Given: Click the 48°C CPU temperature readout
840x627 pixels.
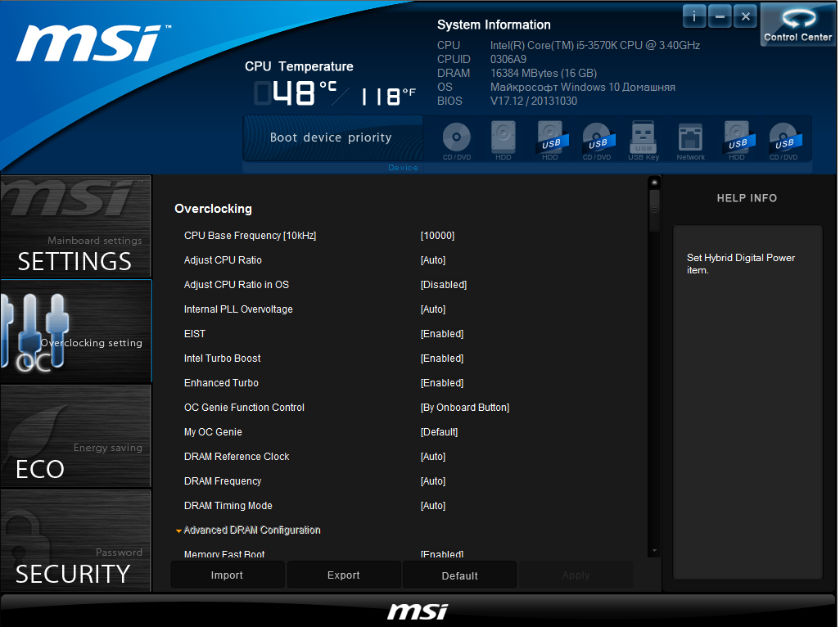Looking at the screenshot, I should [296, 93].
